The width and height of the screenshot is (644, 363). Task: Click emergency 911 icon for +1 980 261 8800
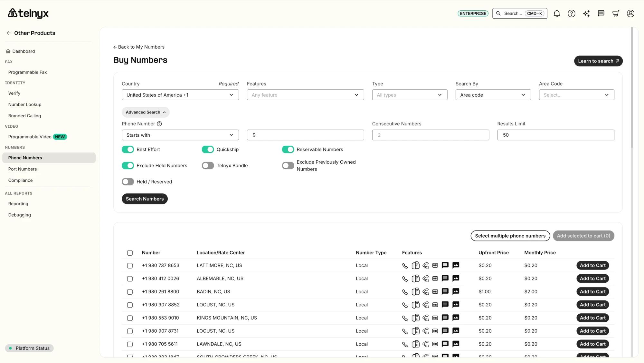[x=426, y=292]
